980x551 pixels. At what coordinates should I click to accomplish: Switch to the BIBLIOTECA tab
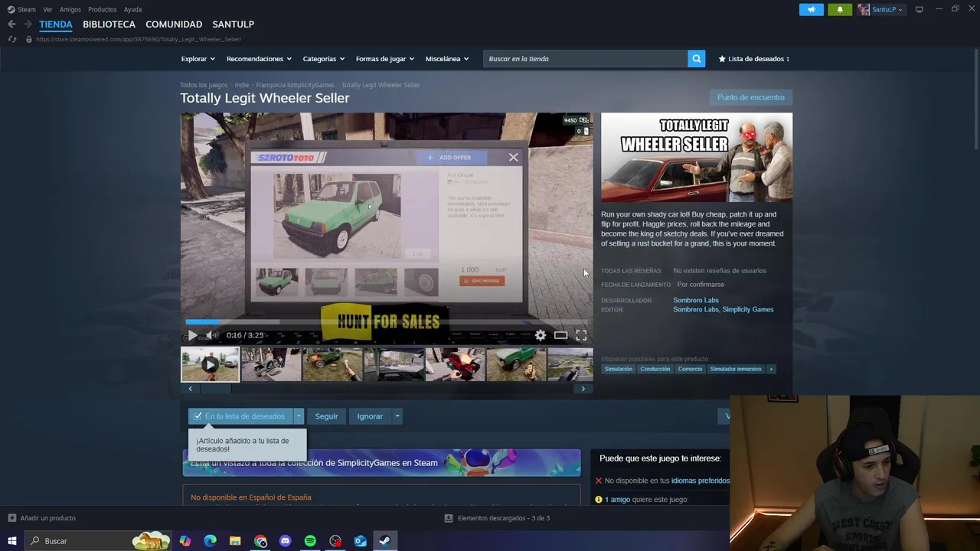[x=109, y=24]
